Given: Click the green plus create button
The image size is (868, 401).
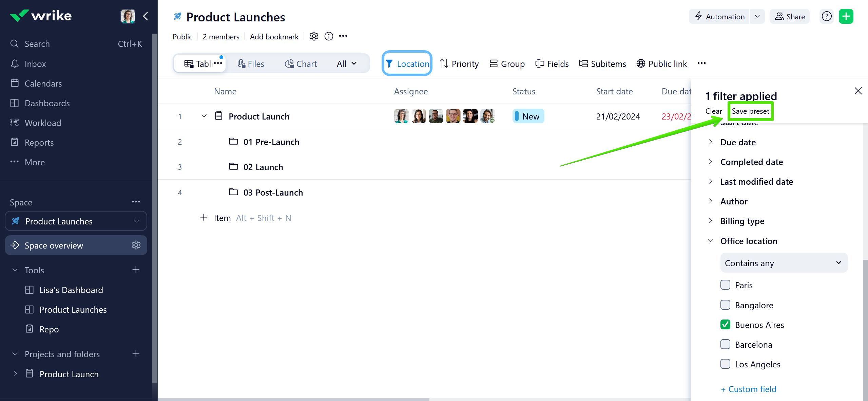Looking at the screenshot, I should (x=846, y=16).
